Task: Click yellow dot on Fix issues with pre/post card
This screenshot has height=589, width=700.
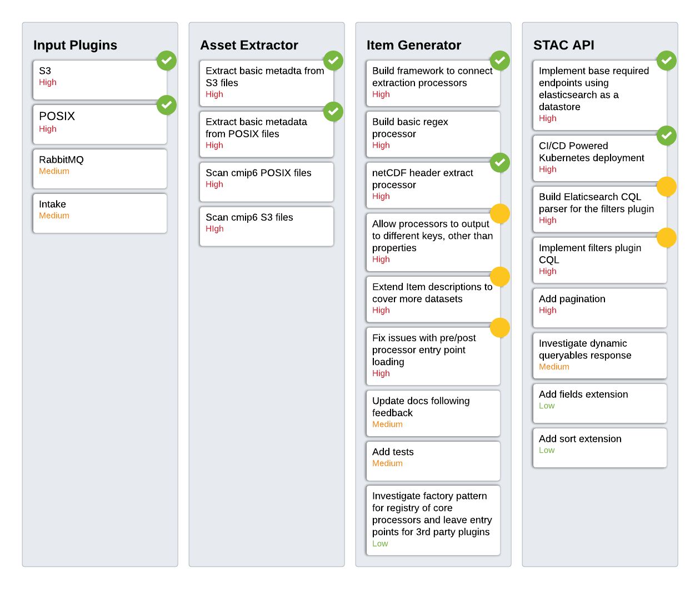Action: click(500, 328)
